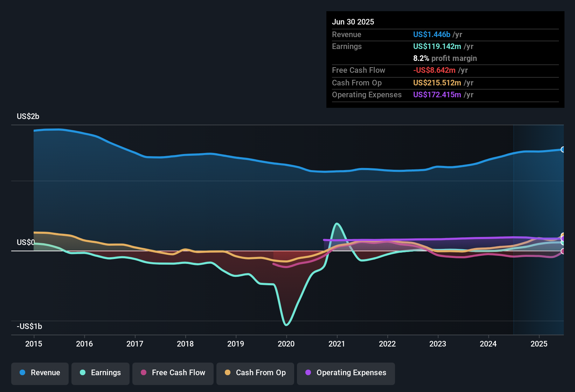Toggle the Operating Expenses series off
575x392 pixels.
click(x=346, y=373)
